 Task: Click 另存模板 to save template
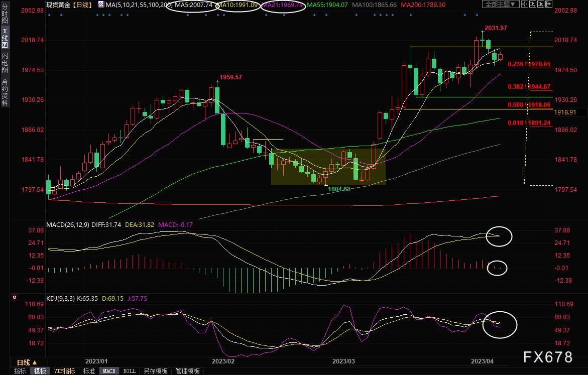(156, 371)
